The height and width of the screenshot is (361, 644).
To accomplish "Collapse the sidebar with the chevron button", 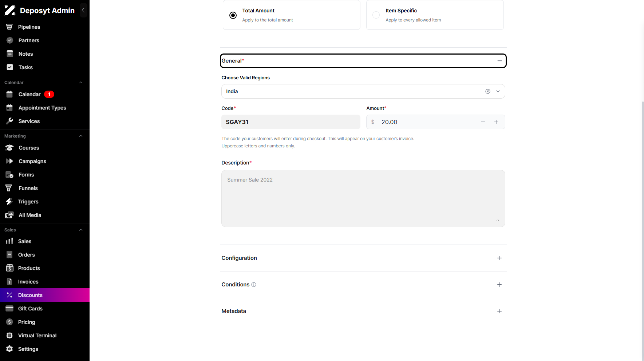I will [83, 10].
